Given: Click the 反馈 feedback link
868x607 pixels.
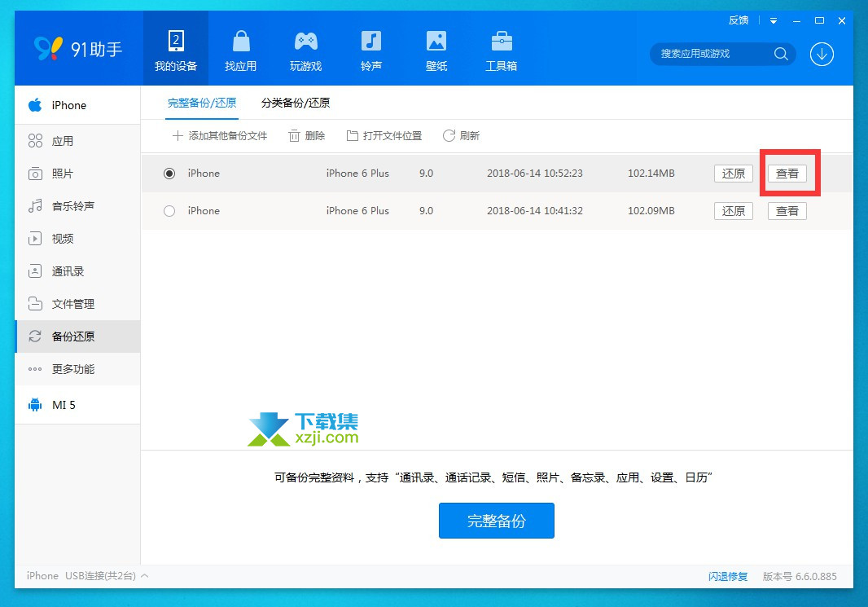Looking at the screenshot, I should (739, 20).
